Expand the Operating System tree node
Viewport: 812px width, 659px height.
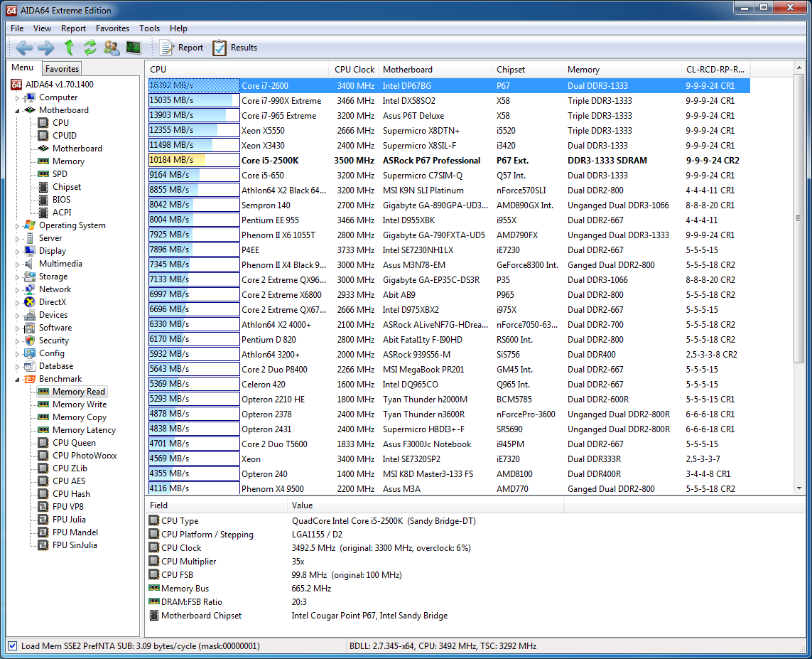tap(18, 226)
